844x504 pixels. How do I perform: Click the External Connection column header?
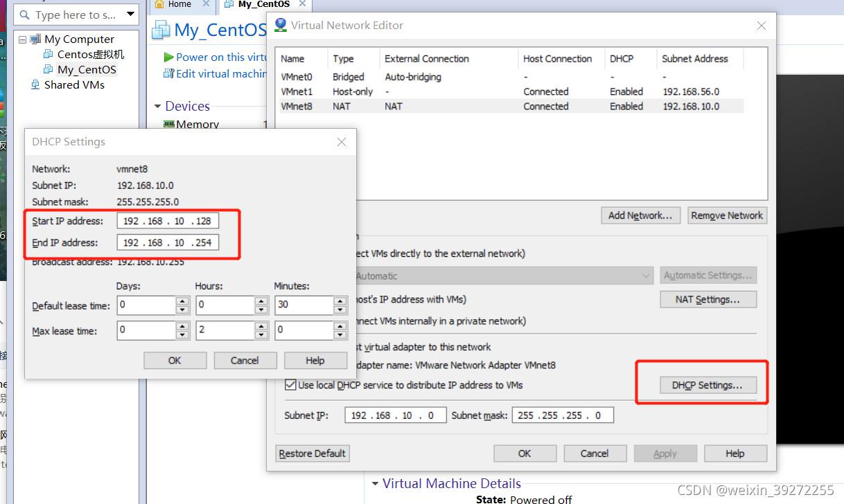tap(449, 59)
